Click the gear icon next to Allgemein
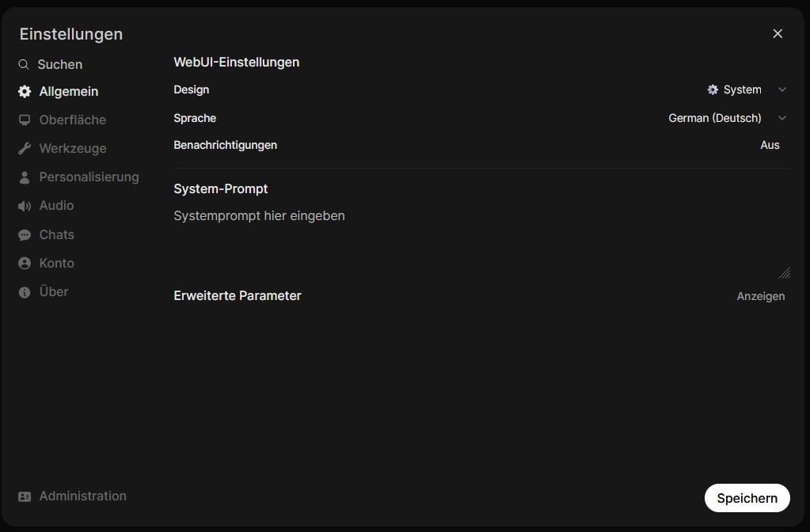This screenshot has width=810, height=532. [25, 92]
